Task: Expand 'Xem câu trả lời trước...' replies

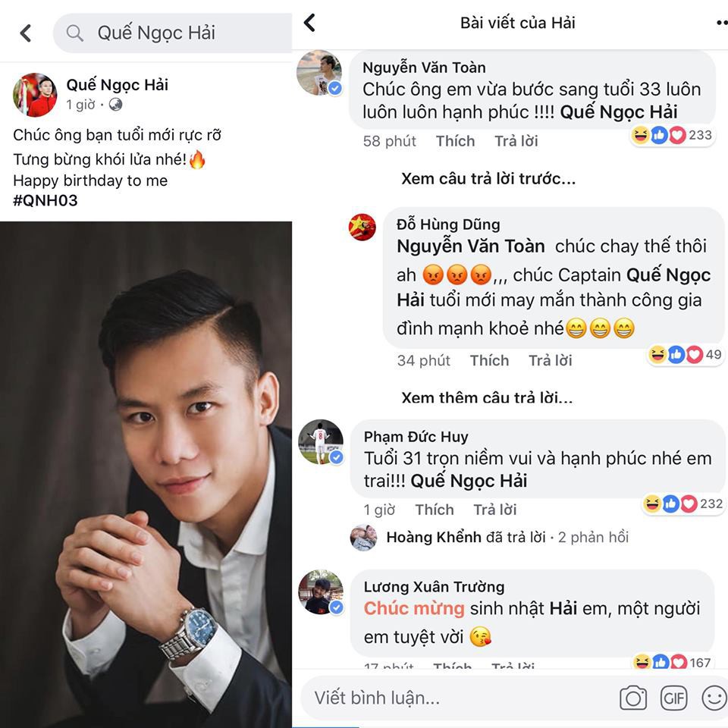Action: click(x=488, y=178)
